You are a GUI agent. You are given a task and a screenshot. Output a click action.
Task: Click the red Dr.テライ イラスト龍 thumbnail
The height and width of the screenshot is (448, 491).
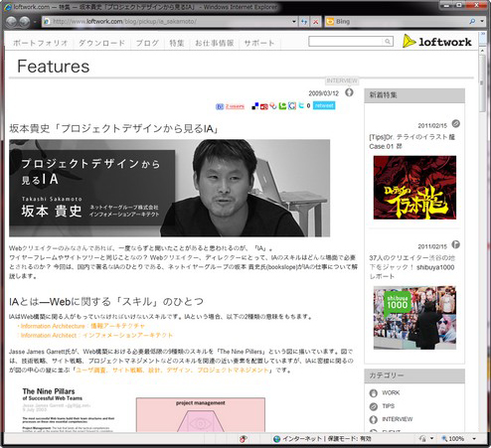tap(414, 188)
